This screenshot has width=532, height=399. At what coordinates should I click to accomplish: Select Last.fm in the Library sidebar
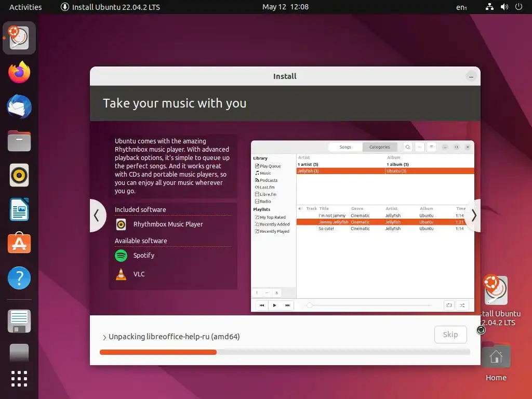[264, 187]
